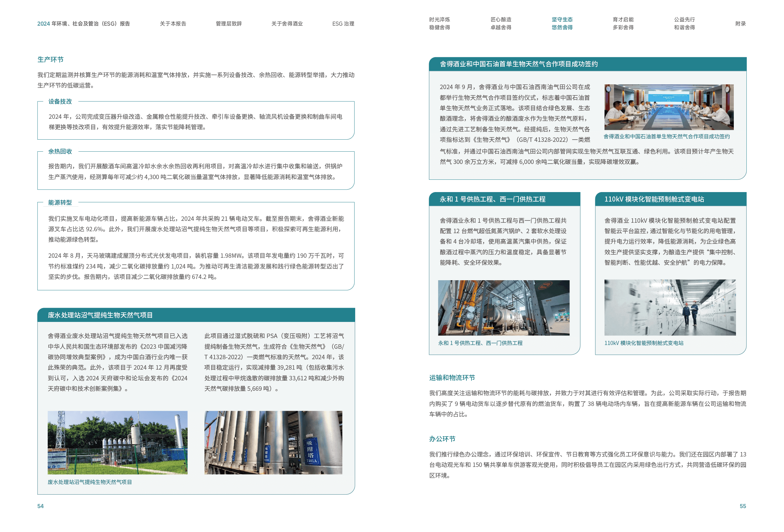Click the 吸附塔 adsorption towers photo

(x=273, y=442)
